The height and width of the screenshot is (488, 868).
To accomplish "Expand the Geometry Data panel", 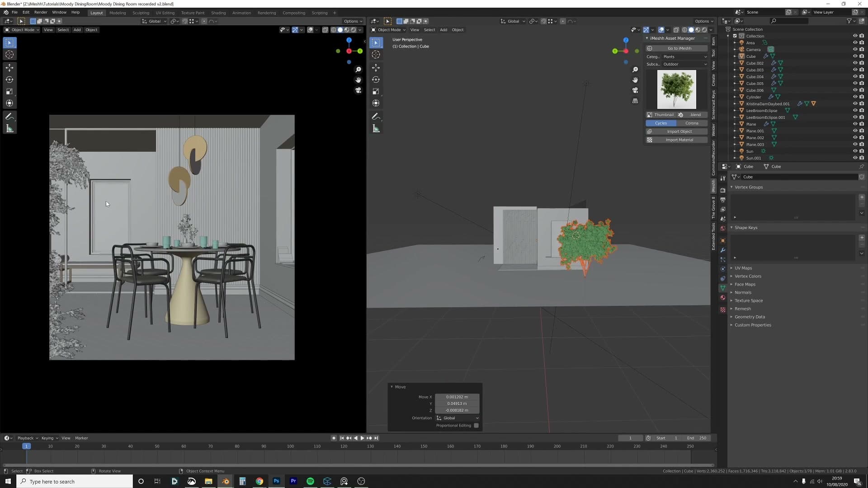I will coord(750,317).
